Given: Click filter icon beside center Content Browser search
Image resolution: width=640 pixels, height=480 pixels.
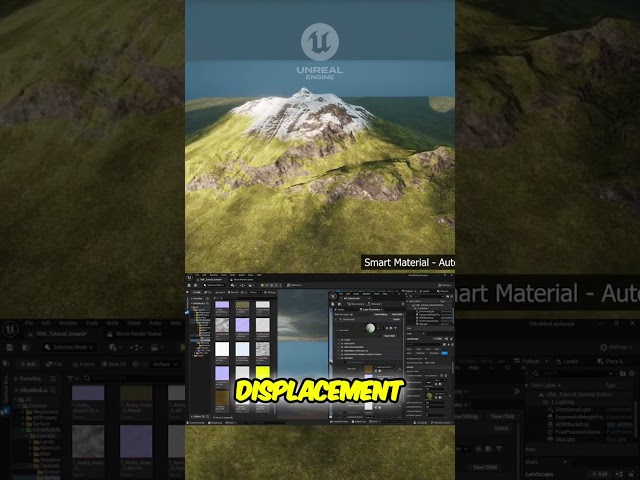Looking at the screenshot, I should 215,298.
